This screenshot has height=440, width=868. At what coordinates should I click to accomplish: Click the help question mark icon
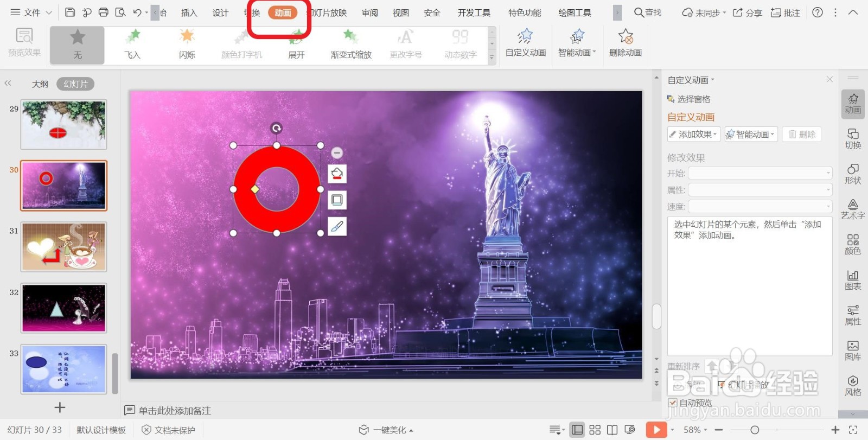(x=818, y=12)
